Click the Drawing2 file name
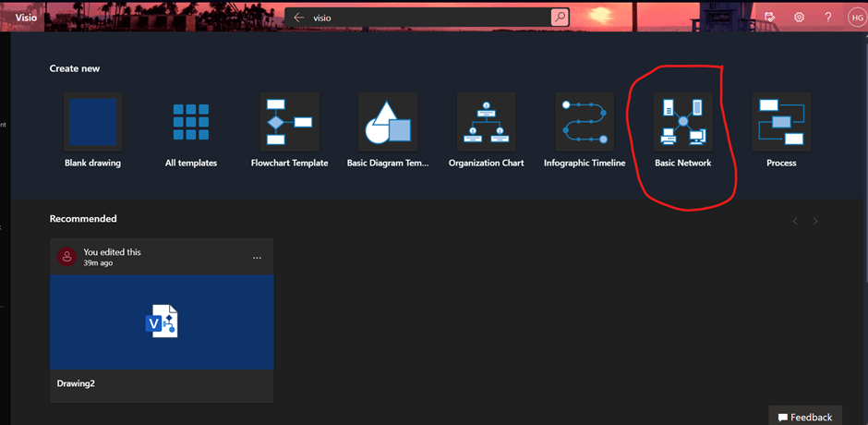868x425 pixels. [76, 383]
